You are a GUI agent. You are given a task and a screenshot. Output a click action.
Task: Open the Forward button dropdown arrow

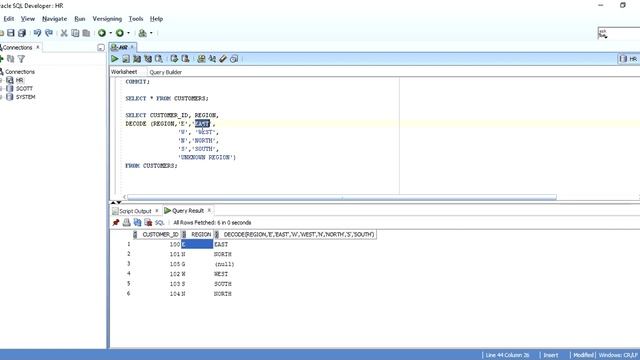coord(128,33)
